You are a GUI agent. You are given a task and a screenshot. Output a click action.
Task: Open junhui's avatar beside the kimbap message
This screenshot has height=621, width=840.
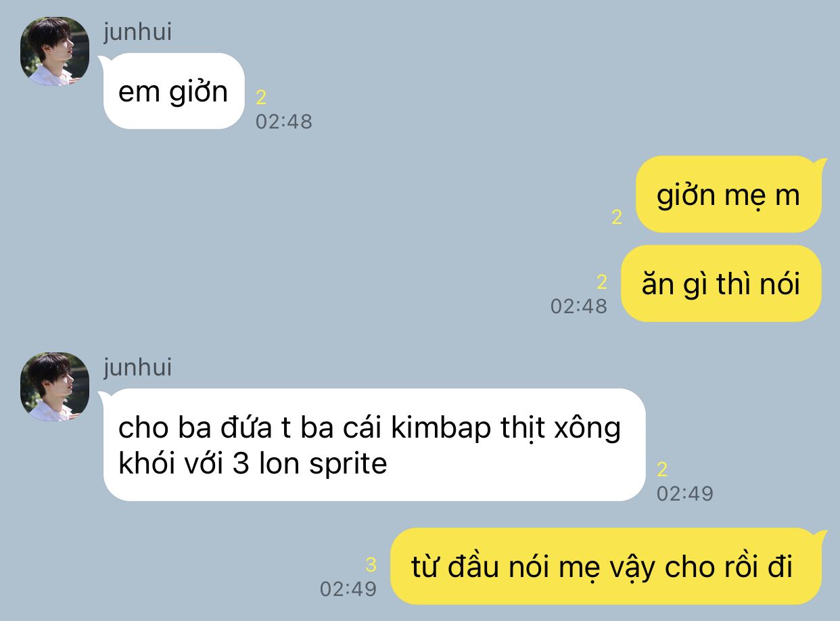[55, 387]
